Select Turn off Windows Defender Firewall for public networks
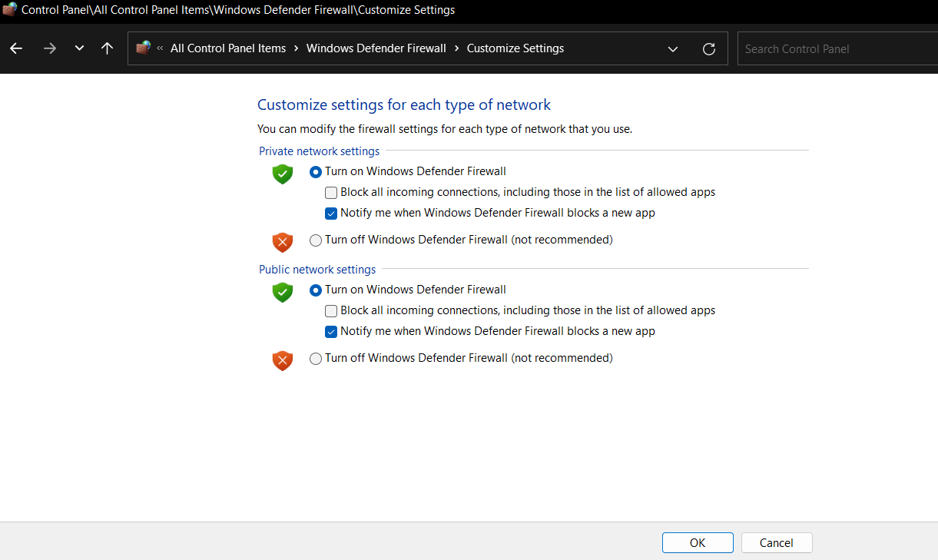The height and width of the screenshot is (560, 938). pyautogui.click(x=315, y=359)
